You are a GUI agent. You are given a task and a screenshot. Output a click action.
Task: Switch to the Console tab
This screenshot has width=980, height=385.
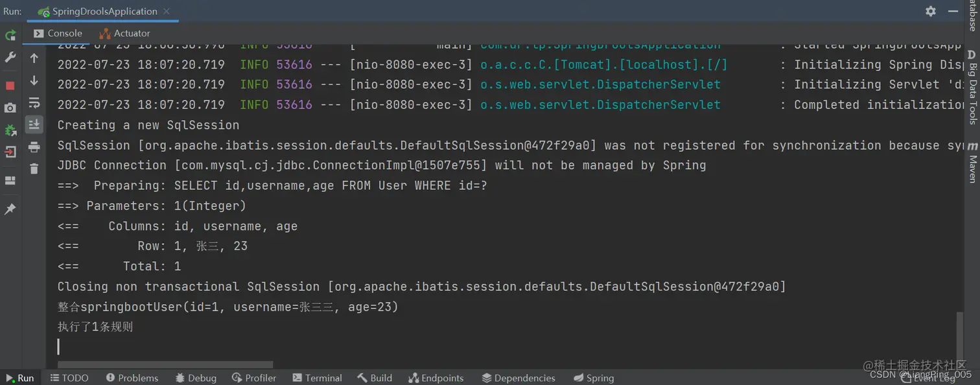(58, 33)
